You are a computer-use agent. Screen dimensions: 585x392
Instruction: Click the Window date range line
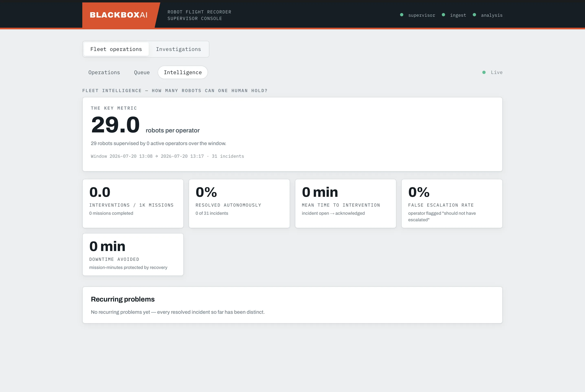167,156
